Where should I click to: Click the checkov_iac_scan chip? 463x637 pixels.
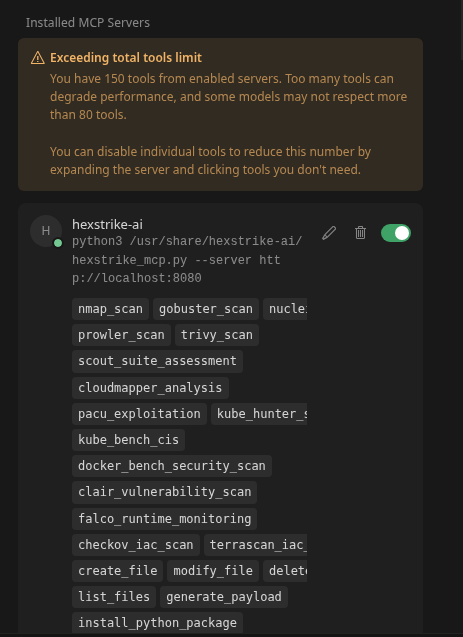click(136, 544)
